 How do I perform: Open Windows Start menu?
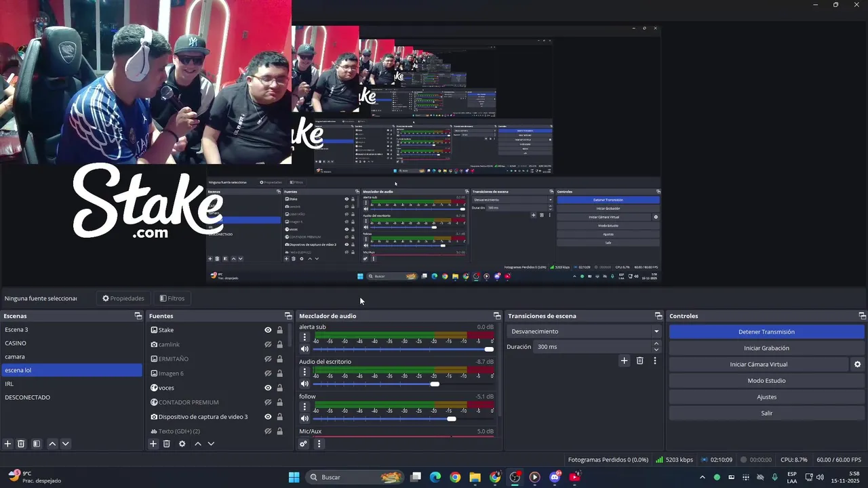[x=294, y=477]
